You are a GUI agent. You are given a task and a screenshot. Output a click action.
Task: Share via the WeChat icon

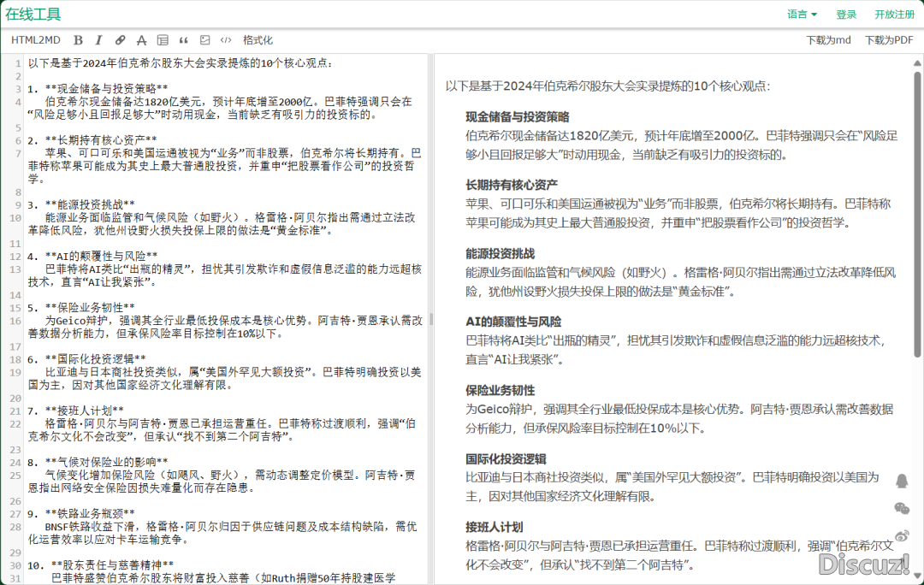902,508
